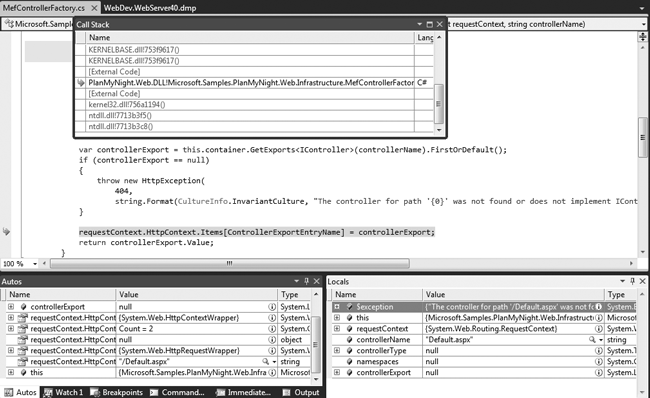
Task: Open the editor zoom 100 % dropdown
Action: 35,264
